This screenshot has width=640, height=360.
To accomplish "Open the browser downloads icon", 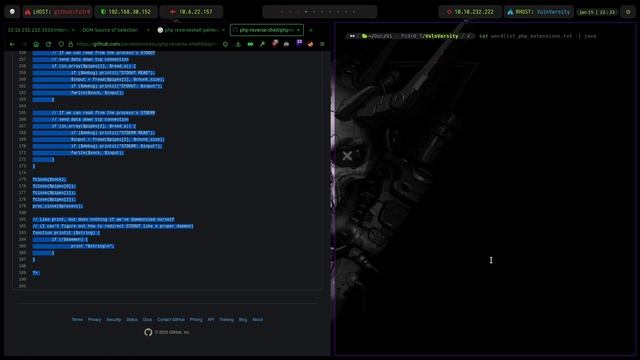I will (x=238, y=44).
